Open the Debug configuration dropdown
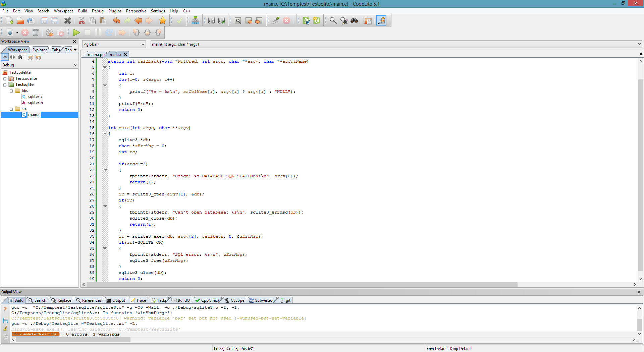This screenshot has width=644, height=352. 40,65
